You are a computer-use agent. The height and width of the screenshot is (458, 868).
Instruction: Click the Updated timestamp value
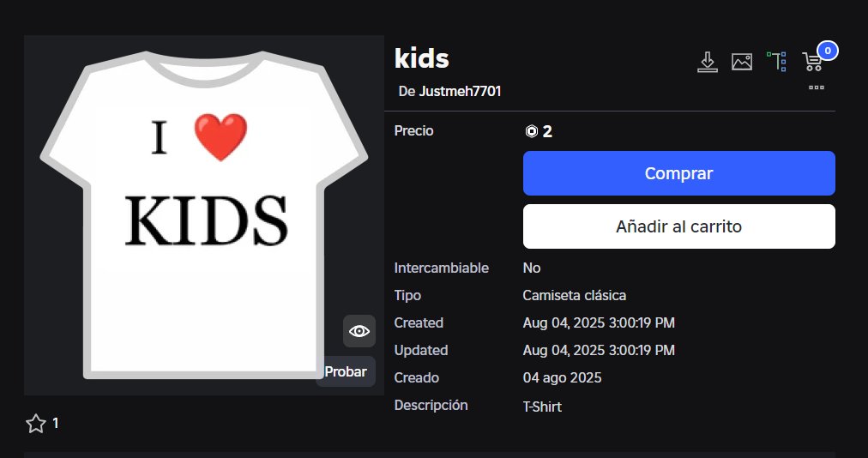pyautogui.click(x=599, y=351)
